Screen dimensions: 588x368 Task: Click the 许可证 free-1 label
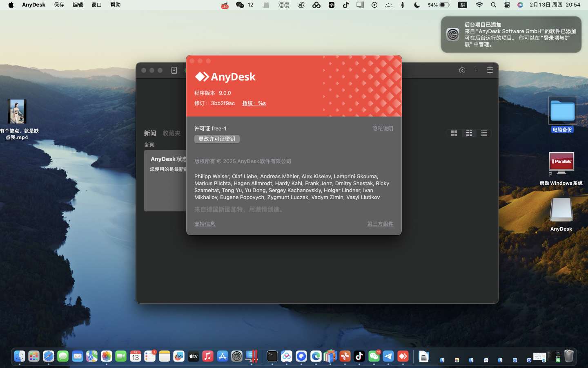[x=210, y=128]
